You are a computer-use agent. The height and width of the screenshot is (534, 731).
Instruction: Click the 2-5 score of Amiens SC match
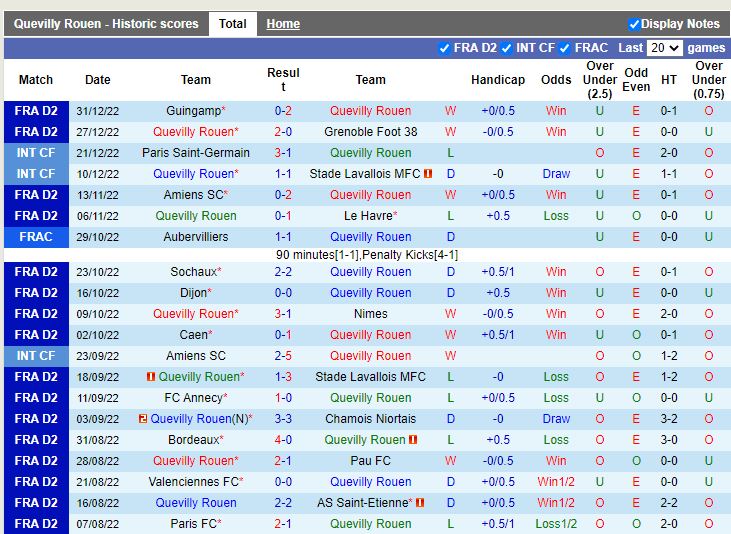pyautogui.click(x=283, y=356)
